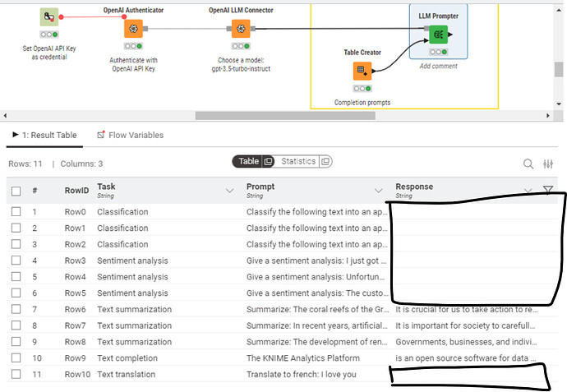567x392 pixels.
Task: Click the canvas scroll right arrow
Action: click(548, 116)
